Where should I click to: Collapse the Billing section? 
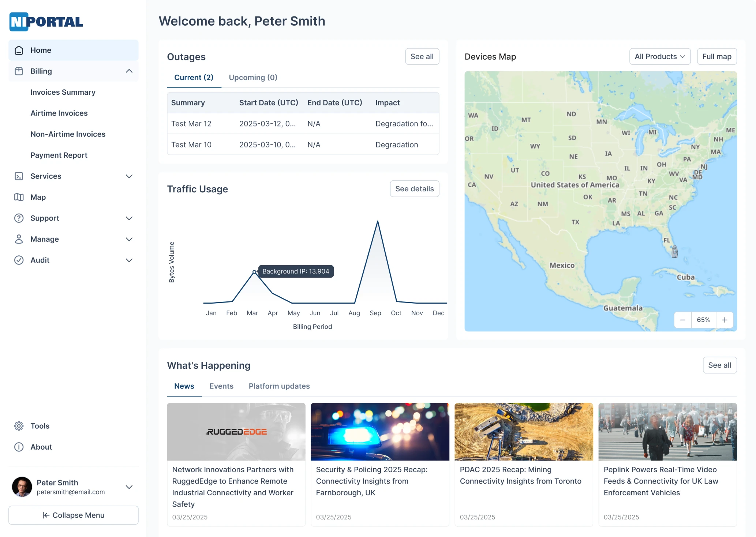tap(129, 71)
